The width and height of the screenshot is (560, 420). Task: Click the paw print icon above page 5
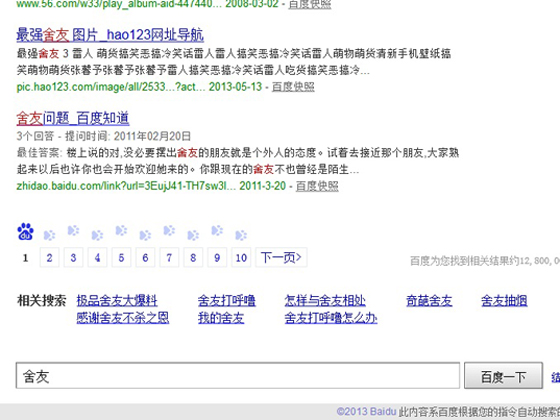coord(121,230)
